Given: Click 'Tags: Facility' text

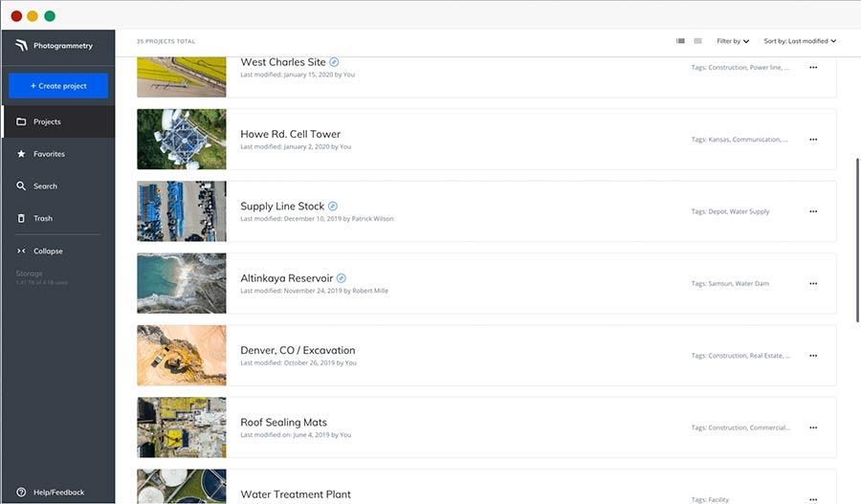Looking at the screenshot, I should [x=710, y=499].
